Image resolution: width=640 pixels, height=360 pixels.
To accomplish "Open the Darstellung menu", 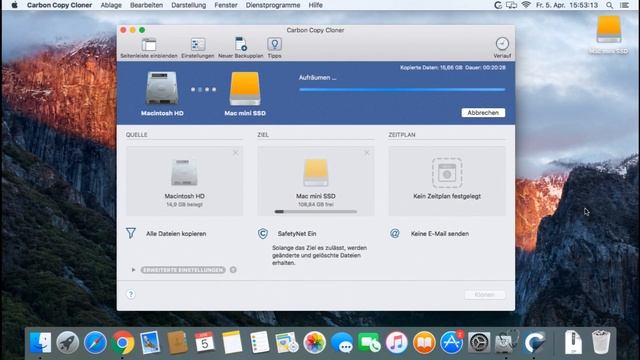I will click(x=189, y=5).
